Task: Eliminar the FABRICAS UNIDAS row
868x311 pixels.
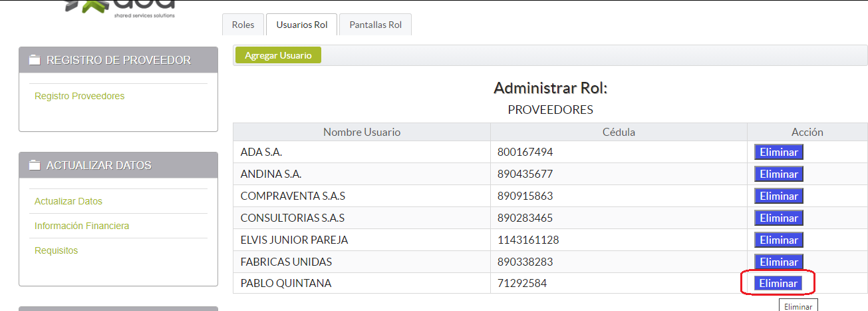Action: click(778, 262)
